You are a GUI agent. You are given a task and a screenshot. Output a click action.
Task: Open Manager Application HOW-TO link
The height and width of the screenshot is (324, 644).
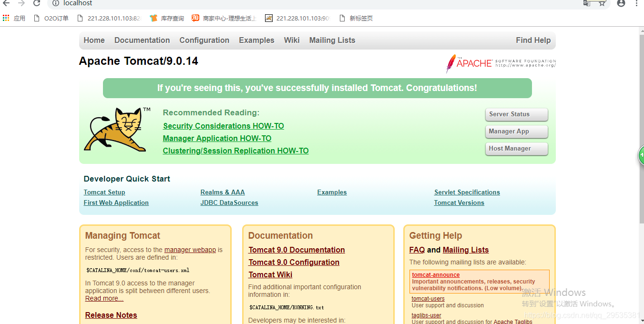(217, 139)
